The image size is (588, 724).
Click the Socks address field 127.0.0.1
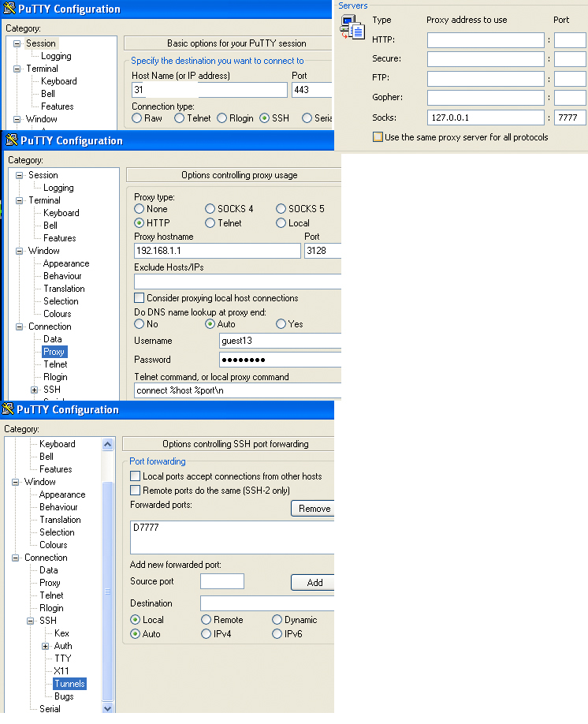(486, 118)
